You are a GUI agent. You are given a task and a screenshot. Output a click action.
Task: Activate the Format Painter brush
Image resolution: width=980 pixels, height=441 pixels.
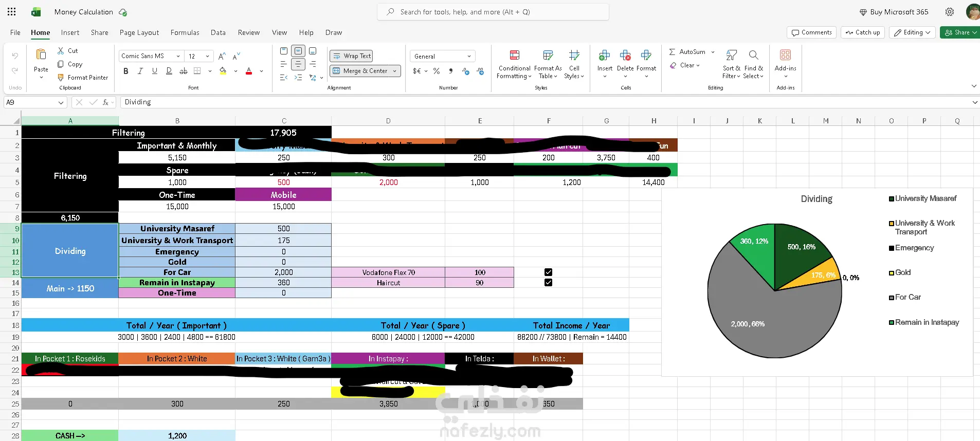61,78
